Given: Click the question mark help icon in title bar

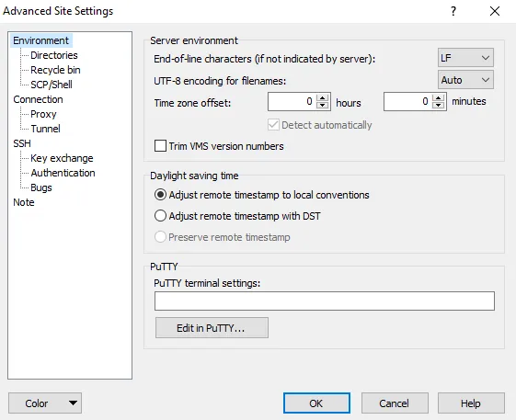Looking at the screenshot, I should (453, 11).
